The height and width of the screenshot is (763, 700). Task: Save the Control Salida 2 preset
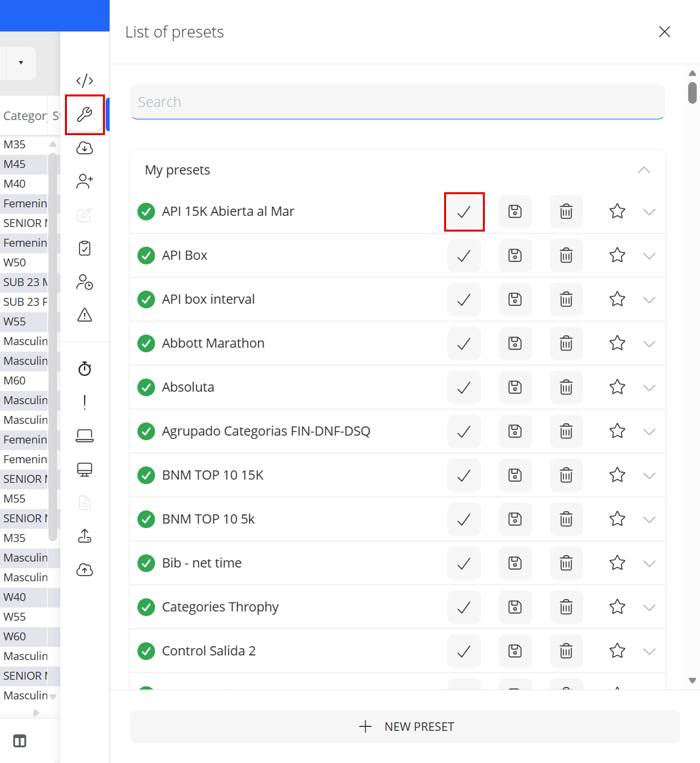point(515,651)
